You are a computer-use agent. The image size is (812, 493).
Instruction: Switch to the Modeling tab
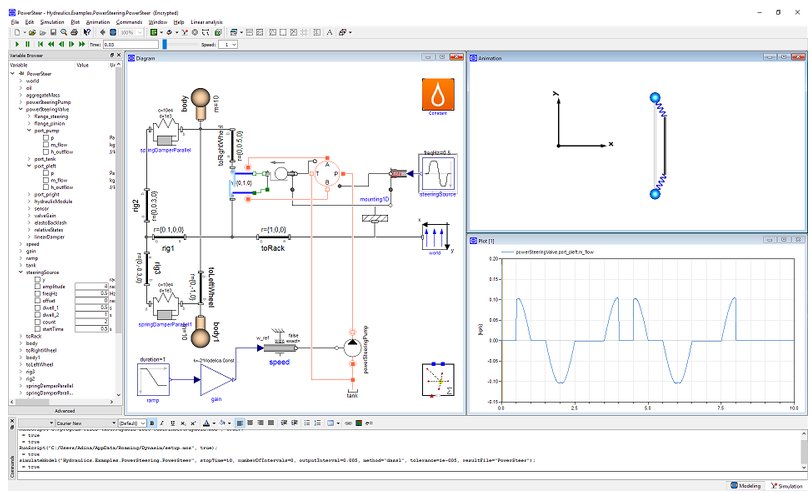pos(744,485)
